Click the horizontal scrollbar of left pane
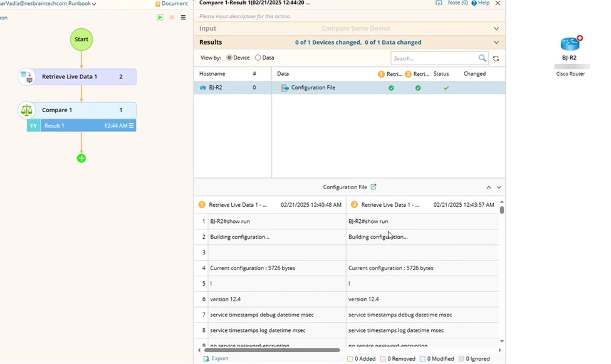 coord(272,350)
